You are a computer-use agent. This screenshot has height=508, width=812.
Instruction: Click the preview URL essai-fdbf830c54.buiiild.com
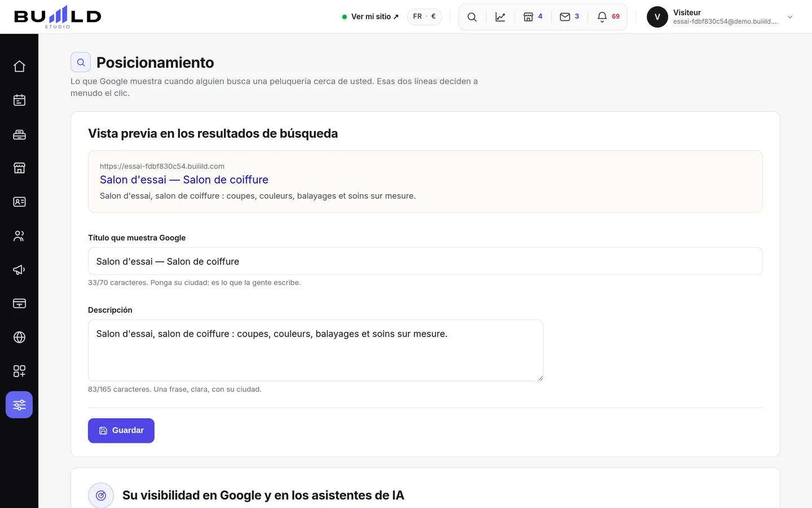click(x=162, y=166)
